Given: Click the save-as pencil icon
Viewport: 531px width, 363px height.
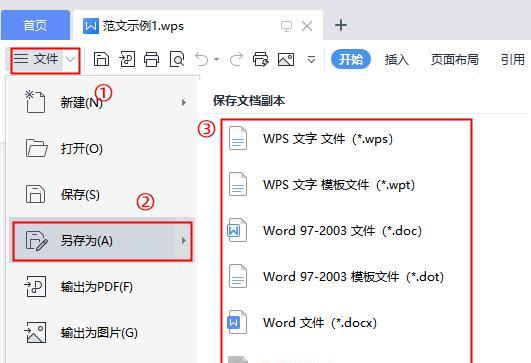Looking at the screenshot, I should coord(36,241).
